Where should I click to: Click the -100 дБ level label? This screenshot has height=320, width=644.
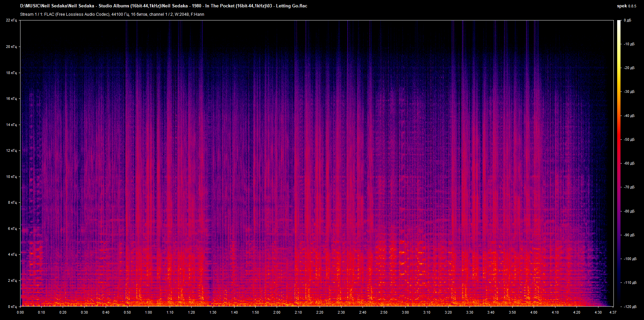(630, 259)
